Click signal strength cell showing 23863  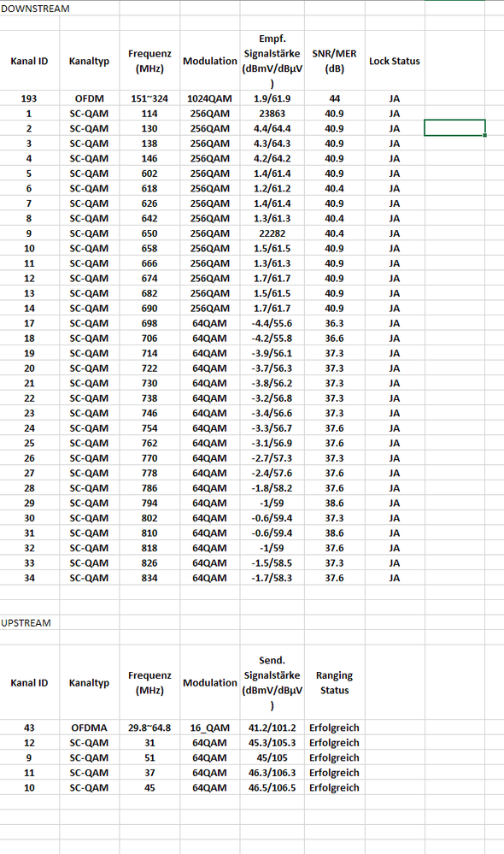(273, 114)
